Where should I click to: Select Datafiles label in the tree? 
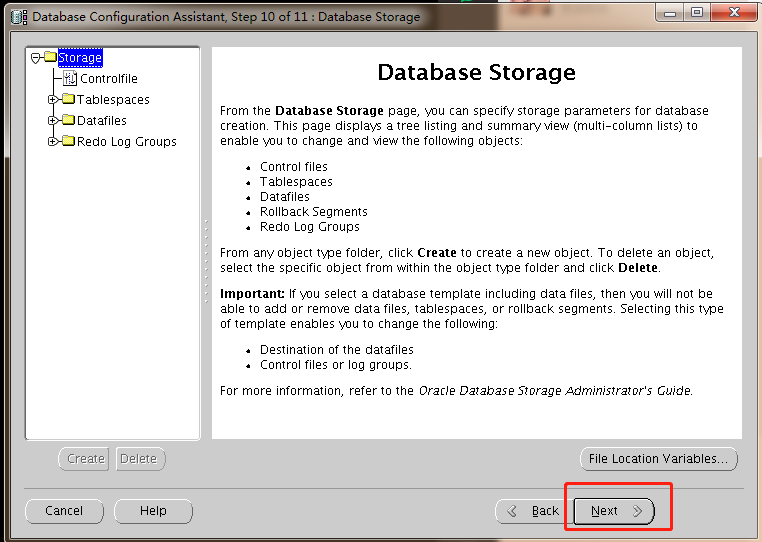pos(102,121)
